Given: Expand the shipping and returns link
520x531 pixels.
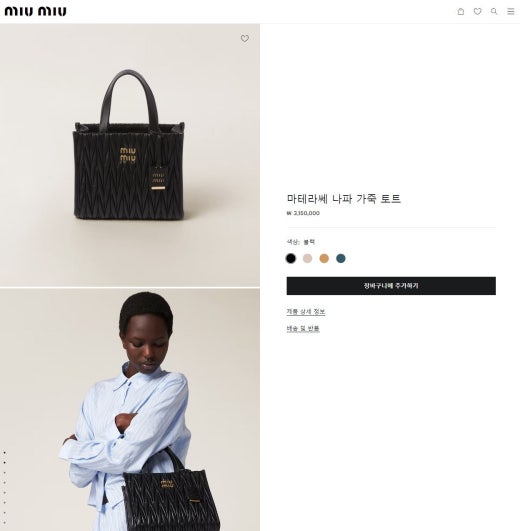Looking at the screenshot, I should click(x=303, y=328).
